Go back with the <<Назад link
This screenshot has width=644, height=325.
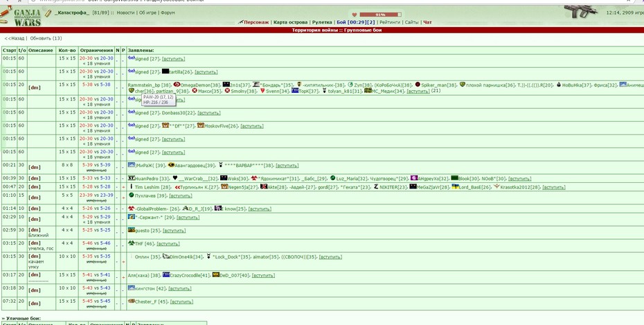point(15,38)
